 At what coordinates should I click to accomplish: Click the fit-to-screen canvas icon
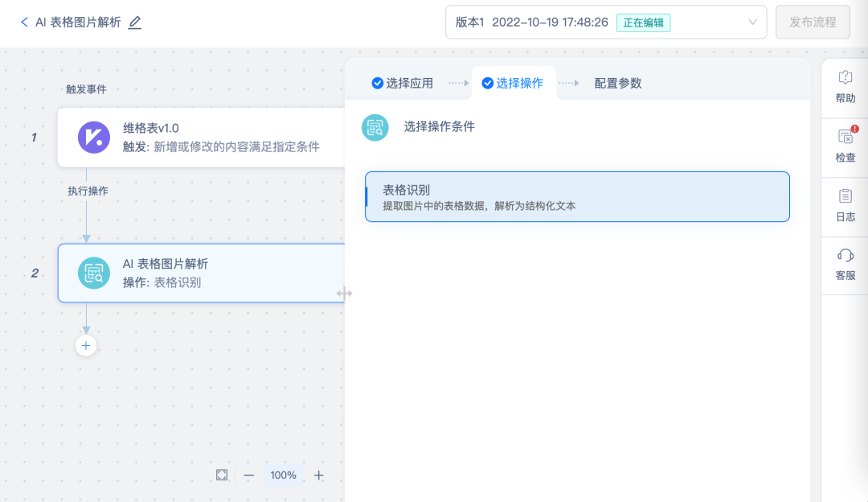tap(222, 475)
